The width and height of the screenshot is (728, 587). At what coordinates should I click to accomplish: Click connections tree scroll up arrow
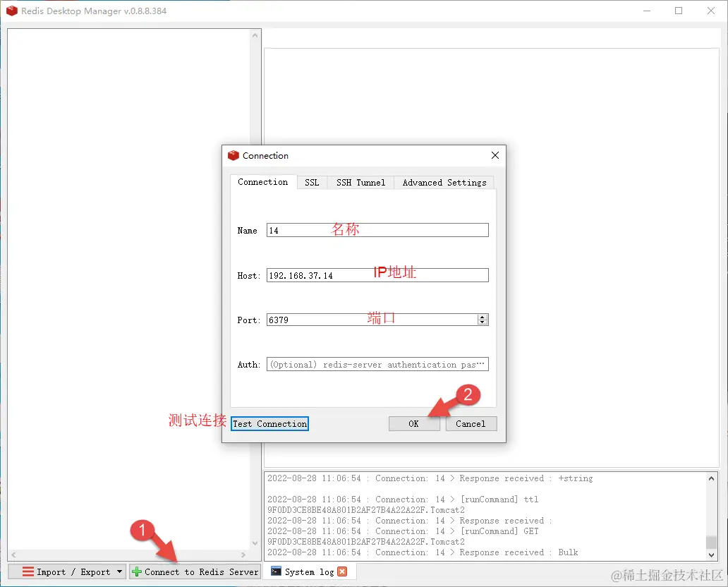(255, 35)
